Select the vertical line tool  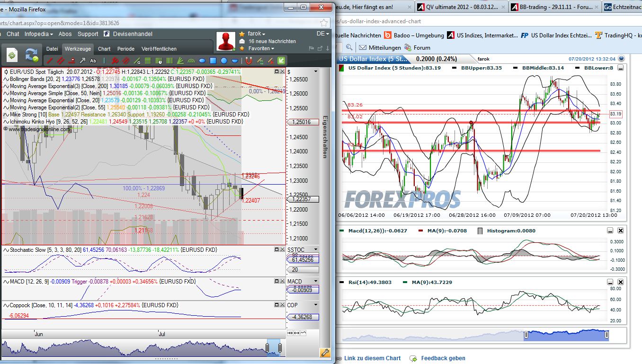coord(104,61)
